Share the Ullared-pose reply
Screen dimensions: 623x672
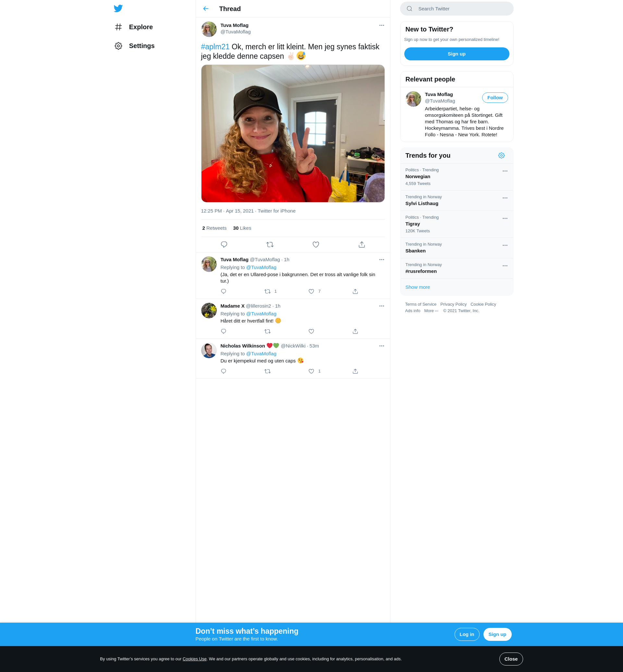(355, 291)
